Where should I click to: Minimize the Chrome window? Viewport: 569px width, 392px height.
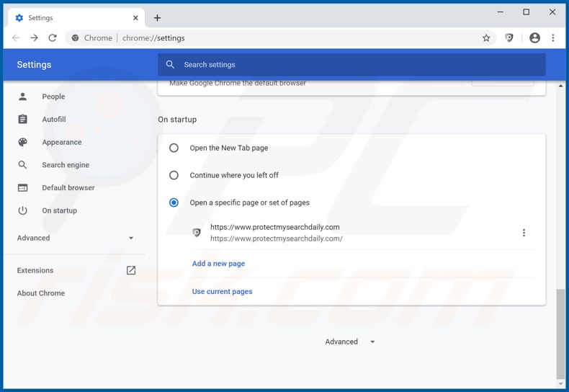click(x=500, y=12)
